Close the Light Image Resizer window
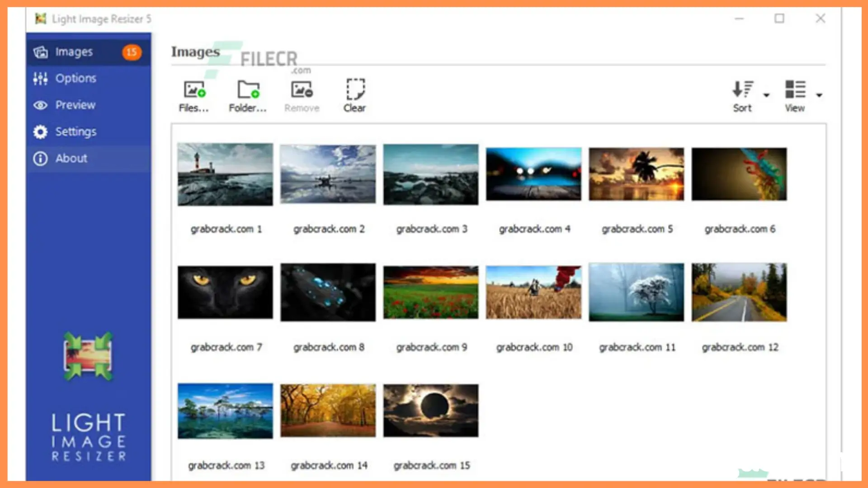Viewport: 868px width, 488px height. [x=821, y=19]
